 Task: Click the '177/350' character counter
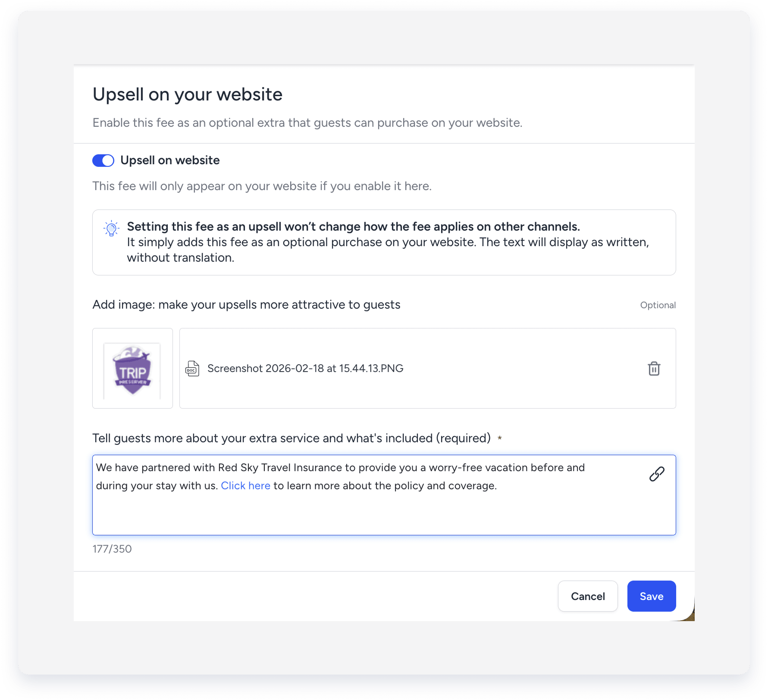pyautogui.click(x=112, y=549)
